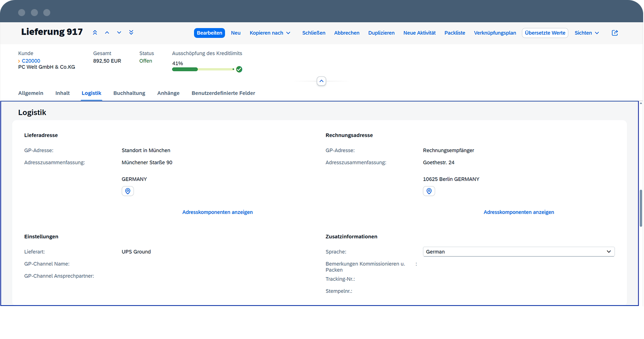Screen dimensions: 644x339
Task: Click the Lieferung 917 title
Action: (x=52, y=32)
